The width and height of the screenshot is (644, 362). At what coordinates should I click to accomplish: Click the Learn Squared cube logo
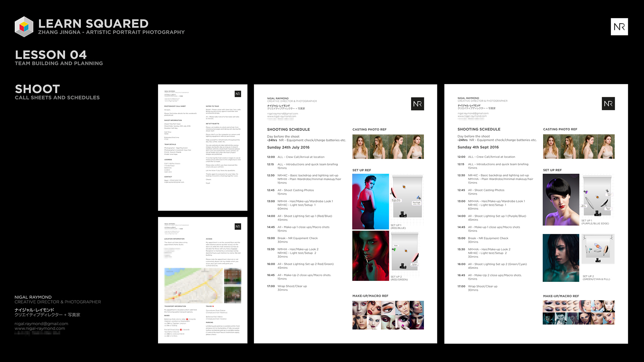pyautogui.click(x=24, y=26)
